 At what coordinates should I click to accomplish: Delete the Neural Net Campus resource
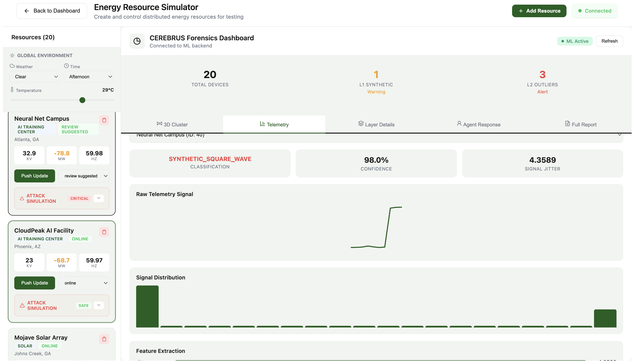point(104,120)
